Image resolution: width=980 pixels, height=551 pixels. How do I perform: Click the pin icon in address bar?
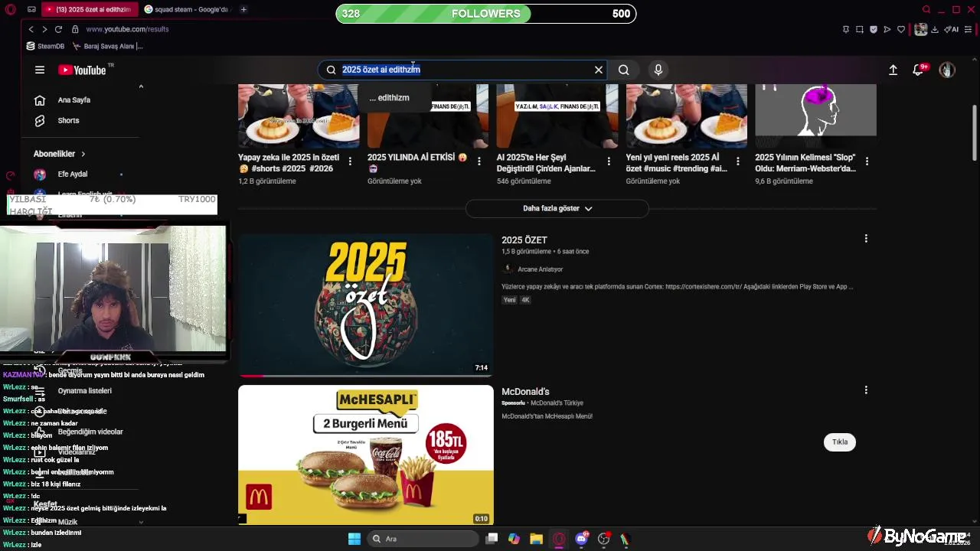coord(845,29)
